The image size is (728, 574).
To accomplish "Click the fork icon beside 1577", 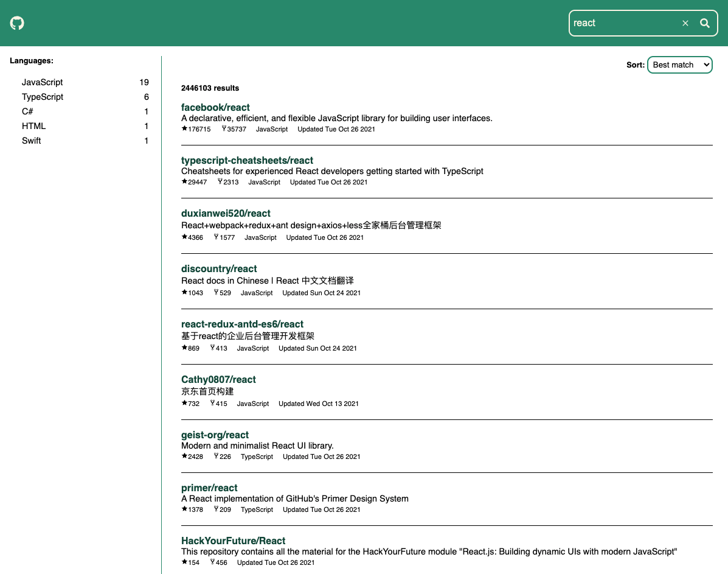I will (x=217, y=237).
